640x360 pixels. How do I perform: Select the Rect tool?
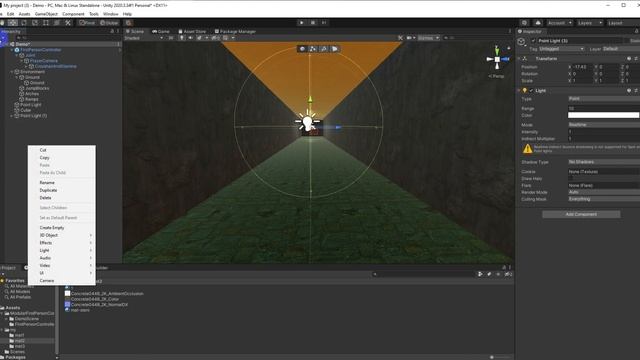46,23
